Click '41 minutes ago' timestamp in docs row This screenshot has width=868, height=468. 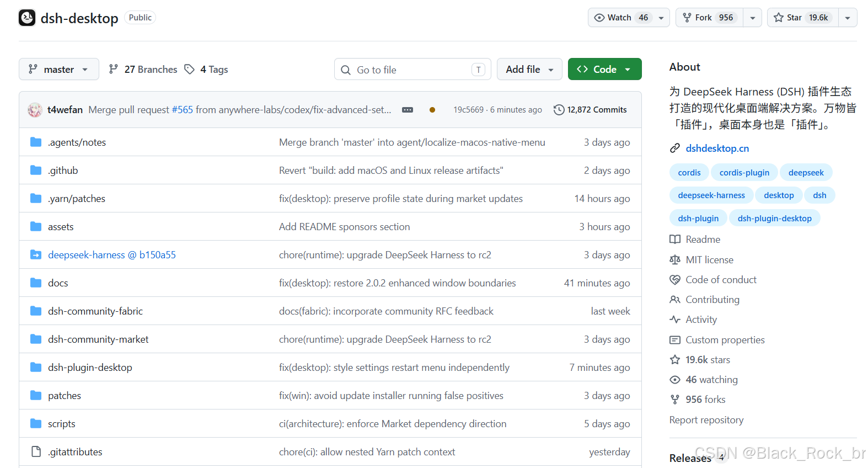click(597, 283)
